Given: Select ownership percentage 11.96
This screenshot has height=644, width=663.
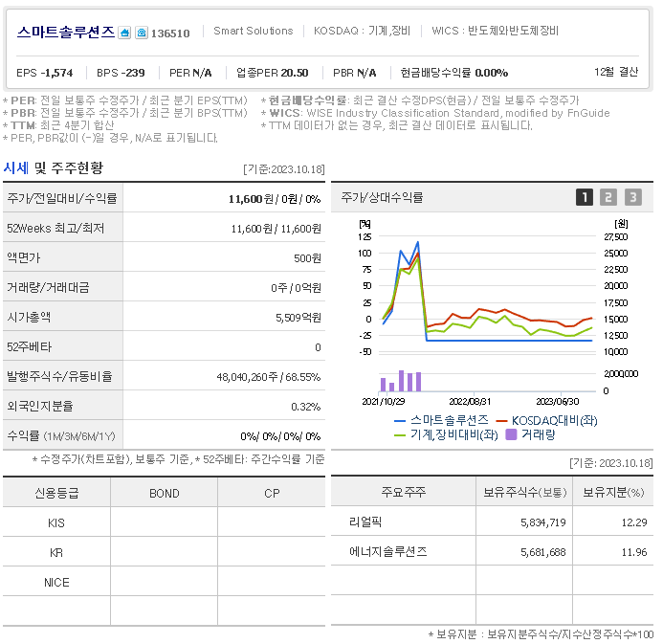Looking at the screenshot, I should tap(634, 552).
